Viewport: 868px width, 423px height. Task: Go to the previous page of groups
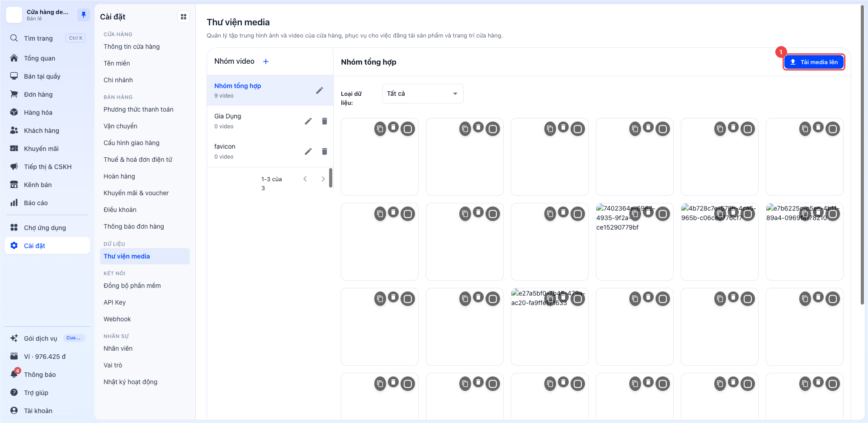tap(305, 179)
